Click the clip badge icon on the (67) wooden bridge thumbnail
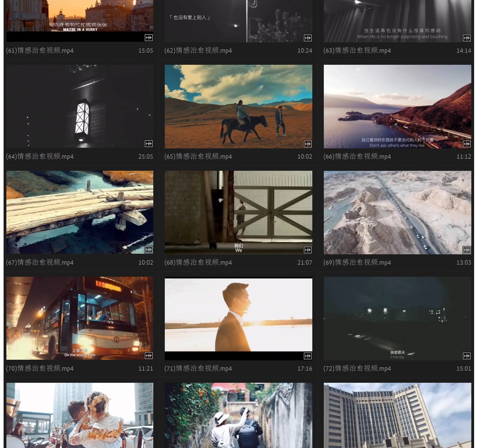 (148, 250)
